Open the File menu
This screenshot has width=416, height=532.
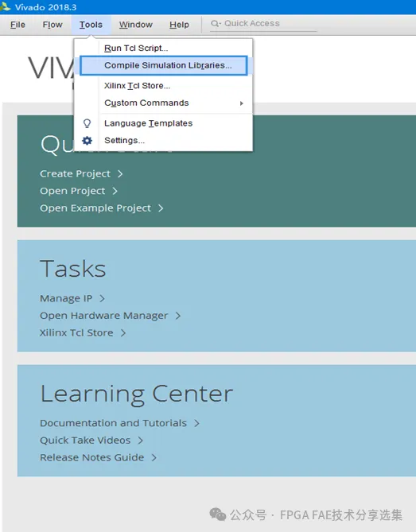[17, 25]
